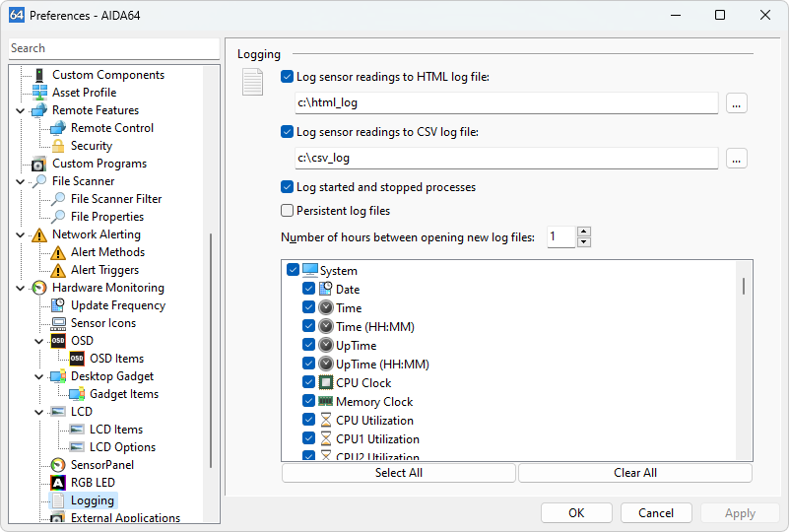789x532 pixels.
Task: Increase hours between new log files
Action: (584, 232)
